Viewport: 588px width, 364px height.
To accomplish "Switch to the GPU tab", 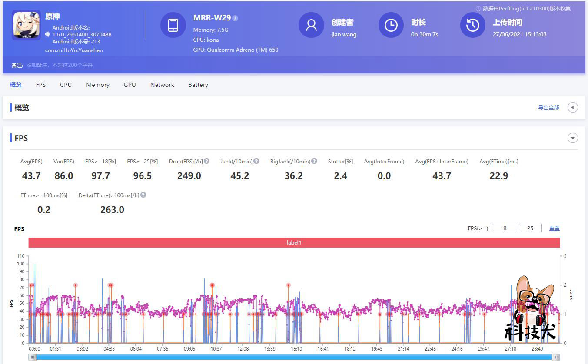I will [130, 85].
